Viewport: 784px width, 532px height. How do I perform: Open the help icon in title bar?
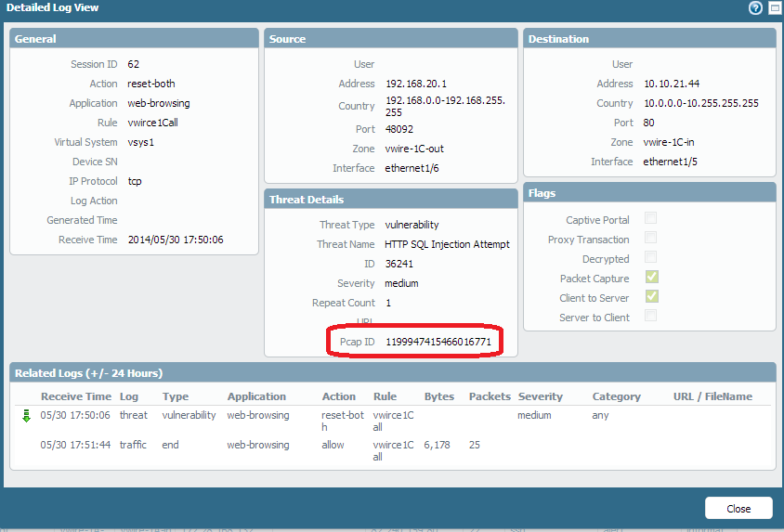tap(755, 7)
